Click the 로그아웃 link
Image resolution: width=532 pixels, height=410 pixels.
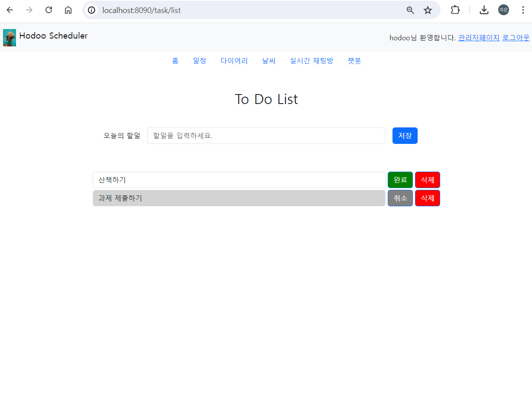tap(516, 38)
